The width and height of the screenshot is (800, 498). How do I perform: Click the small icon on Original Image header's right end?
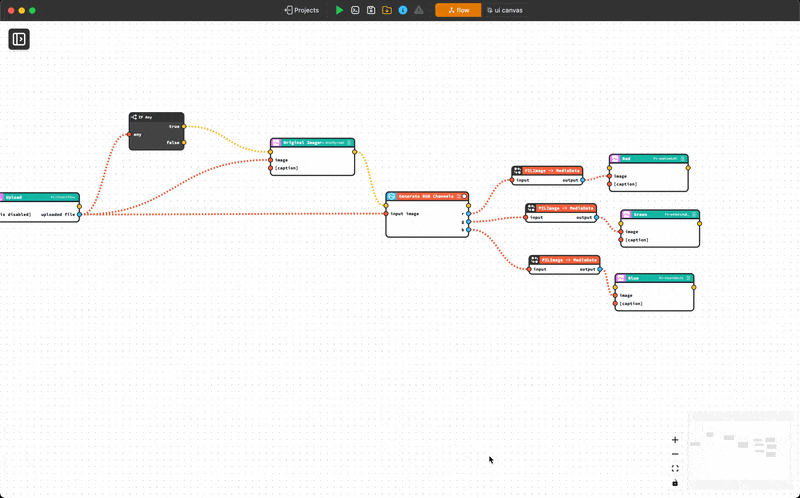[x=350, y=143]
